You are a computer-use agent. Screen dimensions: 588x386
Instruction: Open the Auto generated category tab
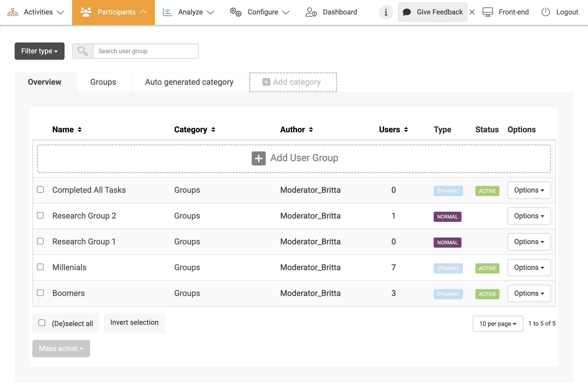tap(189, 82)
